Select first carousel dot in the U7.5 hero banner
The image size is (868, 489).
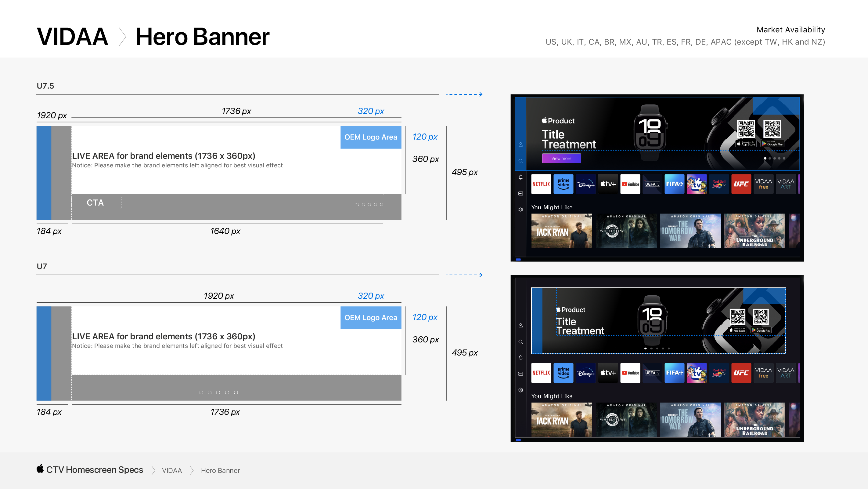click(765, 158)
